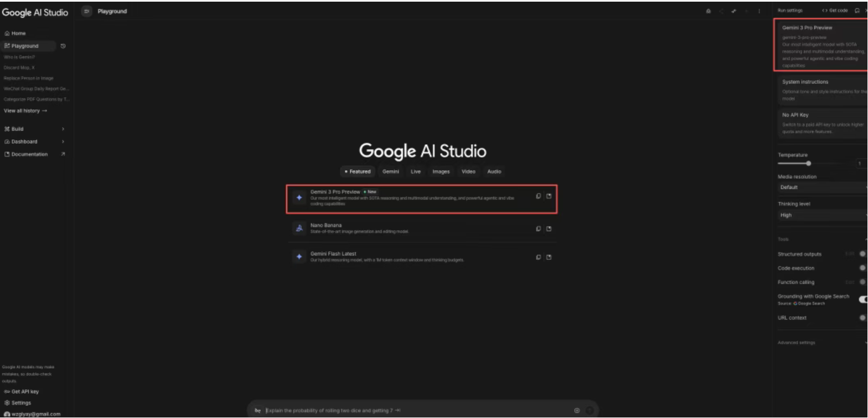Click add media plus icon in prompt box
This screenshot has width=868, height=418.
[577, 410]
